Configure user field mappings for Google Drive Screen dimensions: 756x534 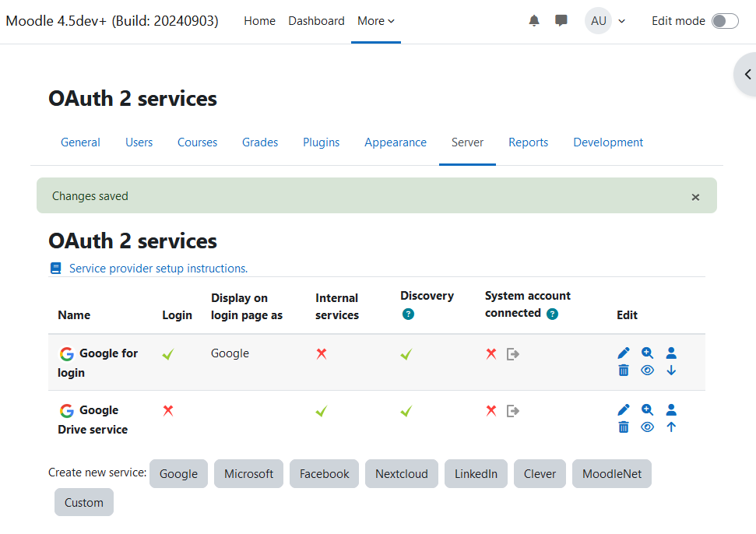point(671,409)
